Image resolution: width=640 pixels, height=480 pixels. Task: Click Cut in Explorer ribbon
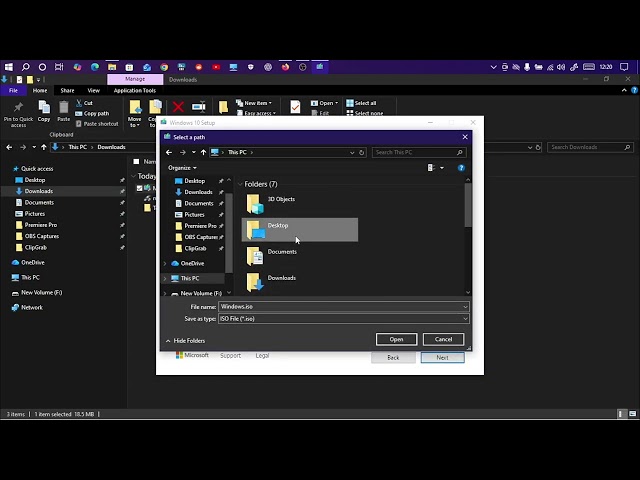click(84, 103)
